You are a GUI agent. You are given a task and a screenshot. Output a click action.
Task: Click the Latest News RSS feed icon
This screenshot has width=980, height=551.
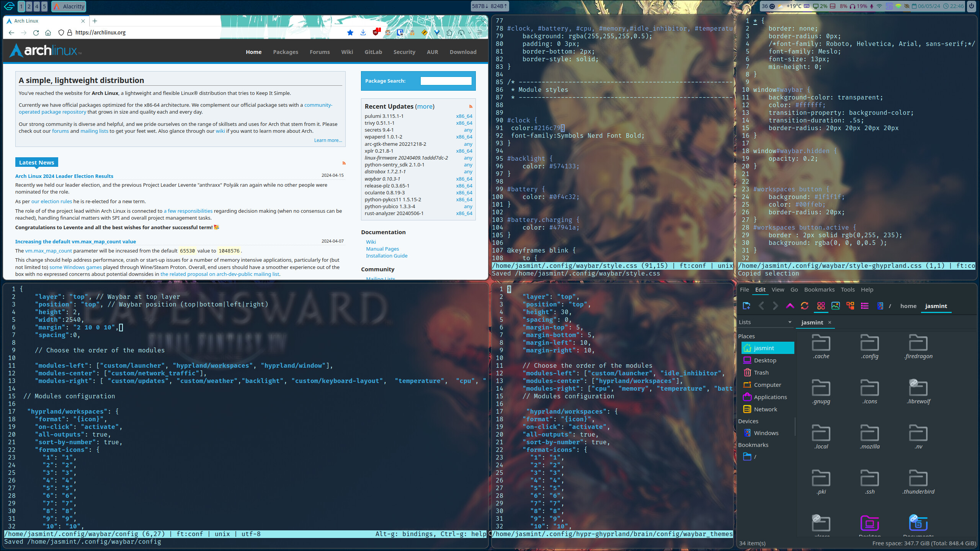coord(344,163)
